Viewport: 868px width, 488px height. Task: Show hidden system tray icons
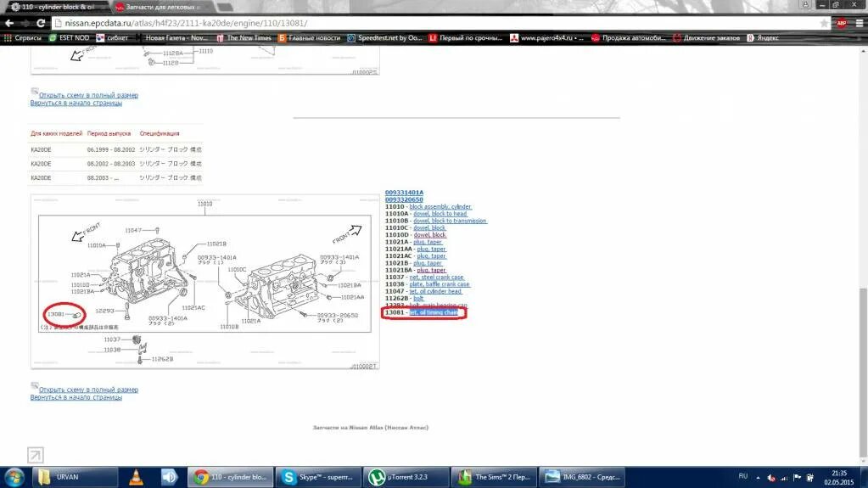[758, 478]
